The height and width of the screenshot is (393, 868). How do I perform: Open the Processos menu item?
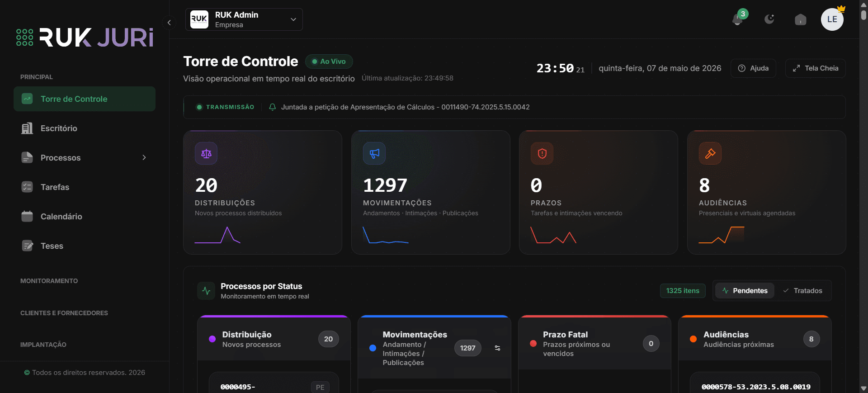[x=85, y=158]
